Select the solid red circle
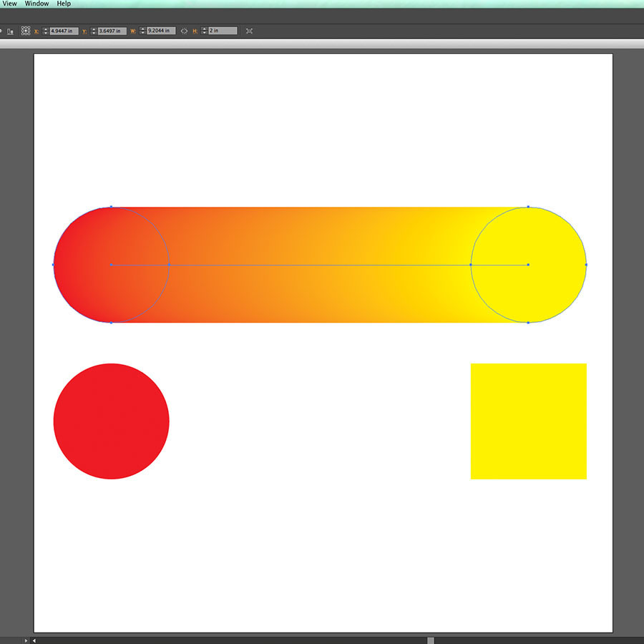Screen dimensions: 644x644 (112, 421)
